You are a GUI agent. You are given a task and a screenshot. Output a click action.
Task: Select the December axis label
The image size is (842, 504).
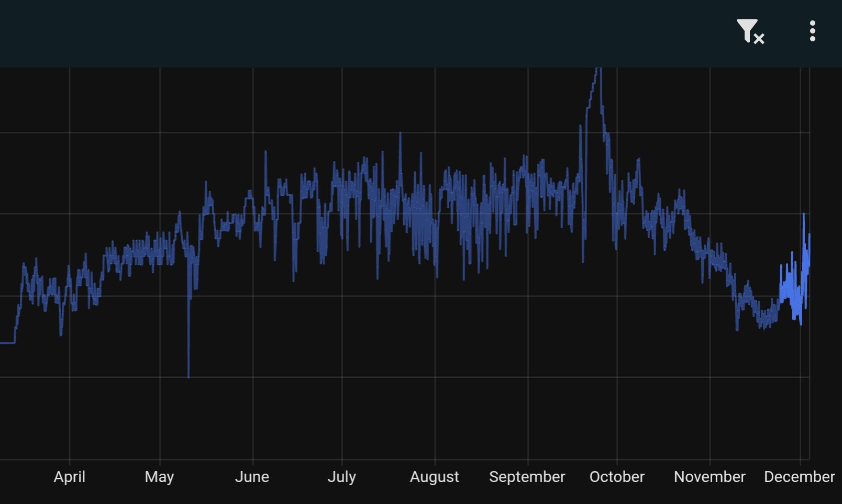[x=800, y=477]
